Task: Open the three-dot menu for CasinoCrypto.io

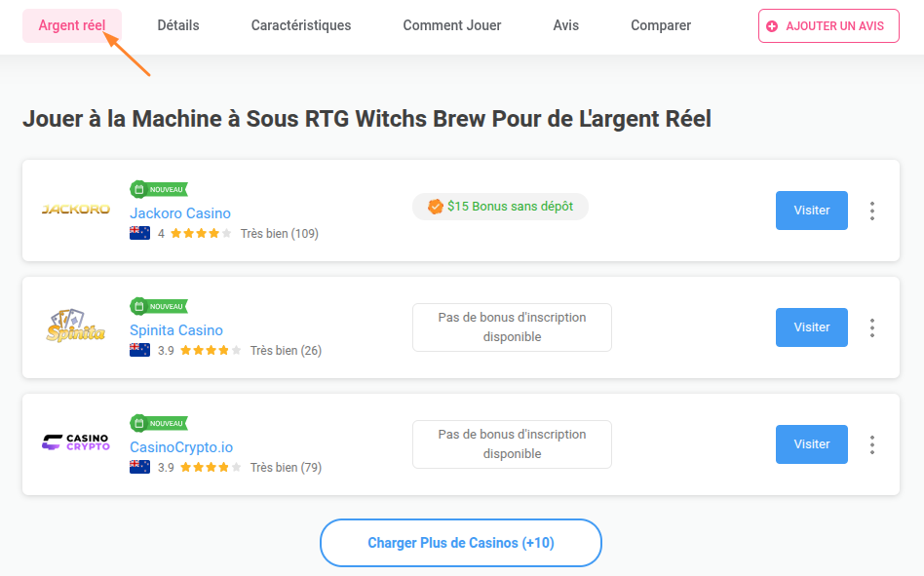Action: coord(872,444)
